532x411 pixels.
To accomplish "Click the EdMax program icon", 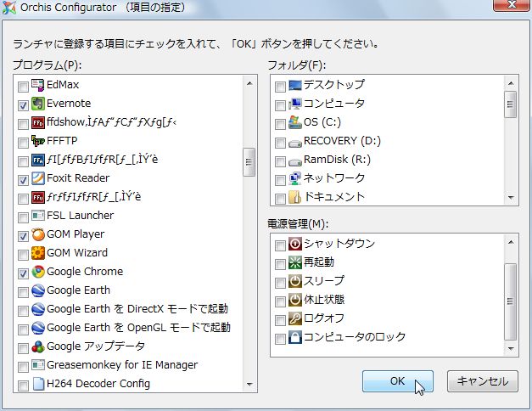I will 37,85.
